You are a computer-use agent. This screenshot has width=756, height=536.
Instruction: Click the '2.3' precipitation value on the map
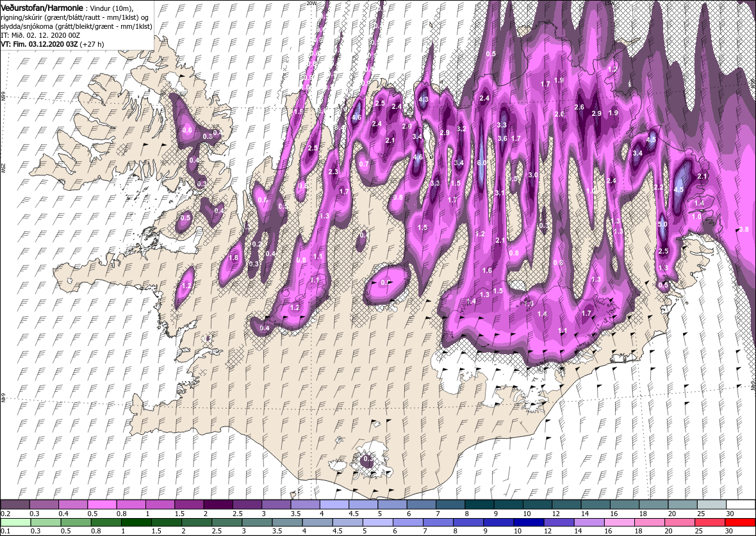point(333,172)
